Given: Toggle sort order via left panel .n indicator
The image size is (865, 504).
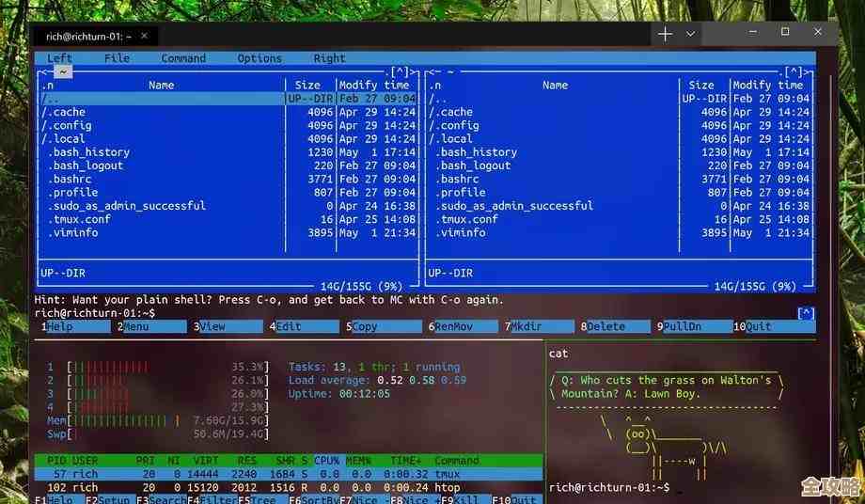Looking at the screenshot, I should point(47,85).
